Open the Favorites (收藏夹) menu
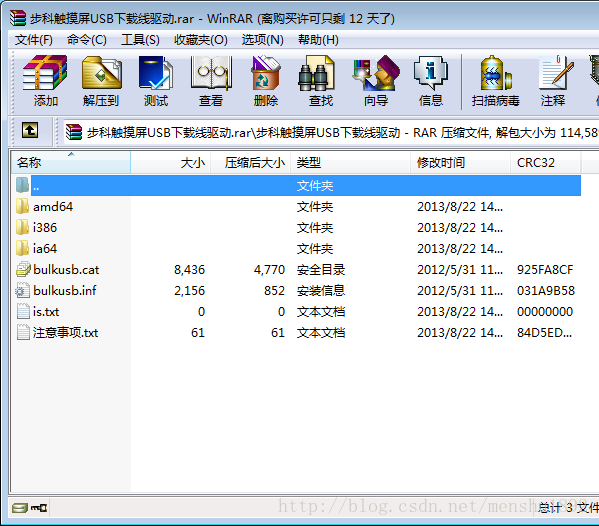This screenshot has height=526, width=599. [201, 39]
